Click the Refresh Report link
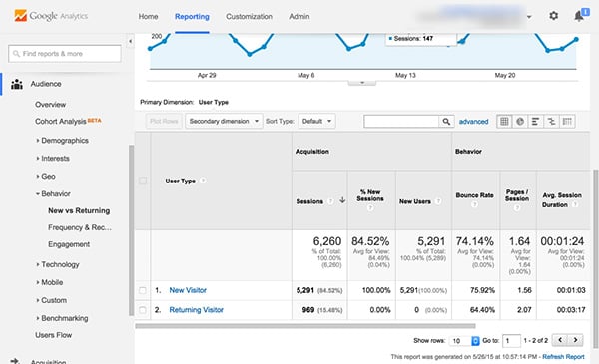 [x=563, y=357]
